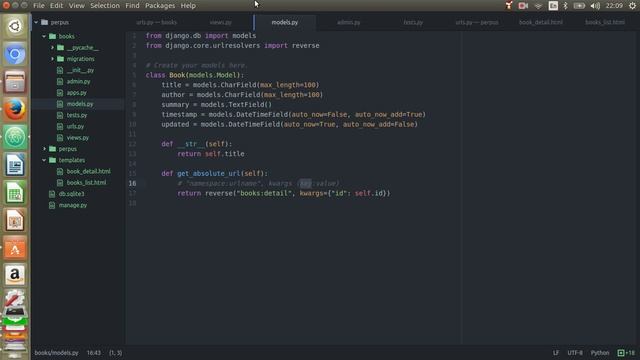Open the Wi-Fi network indicator
Screen dimensions: 640x360
538,6
